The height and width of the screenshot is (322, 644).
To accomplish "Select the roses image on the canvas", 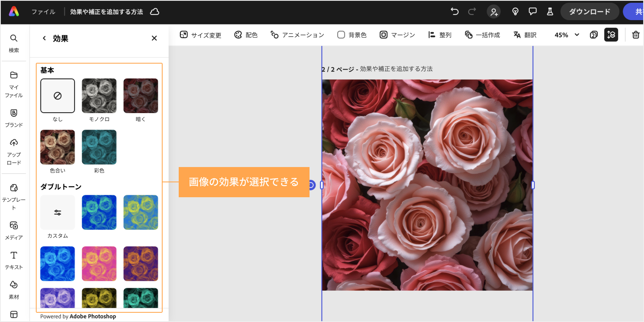I will coord(427,185).
